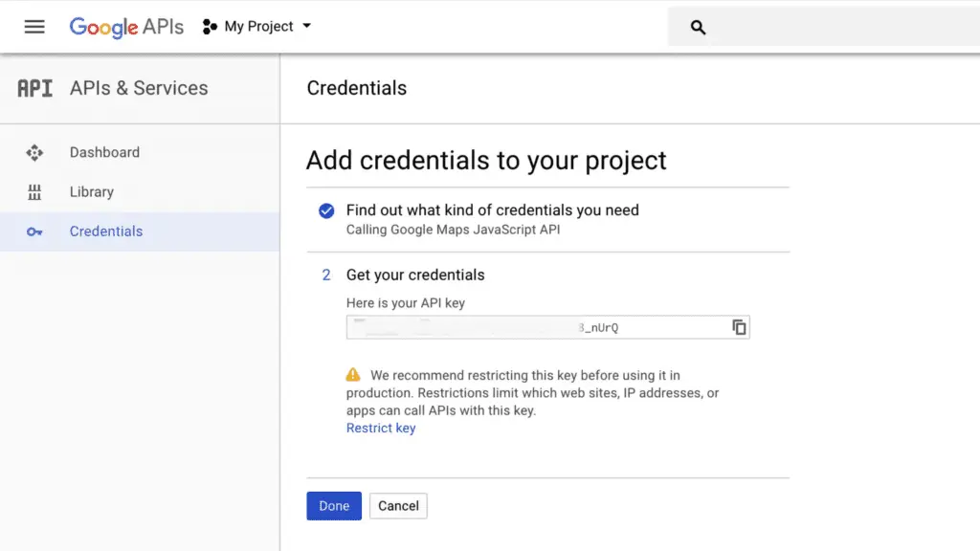Click the Credentials key icon
This screenshot has height=551, width=980.
coord(34,231)
